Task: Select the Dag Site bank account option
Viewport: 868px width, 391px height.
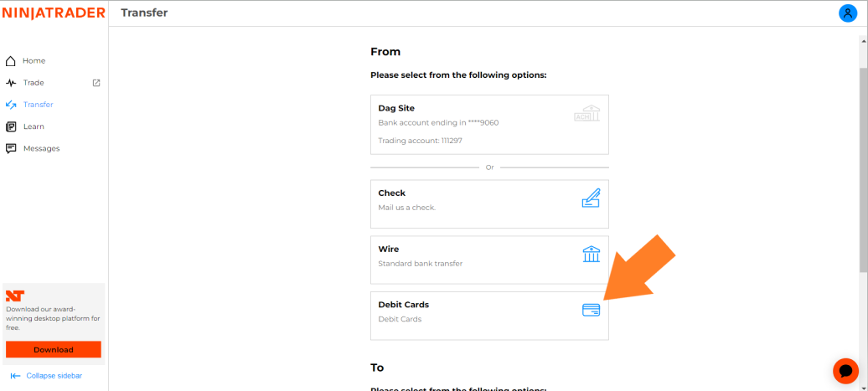Action: tap(489, 125)
